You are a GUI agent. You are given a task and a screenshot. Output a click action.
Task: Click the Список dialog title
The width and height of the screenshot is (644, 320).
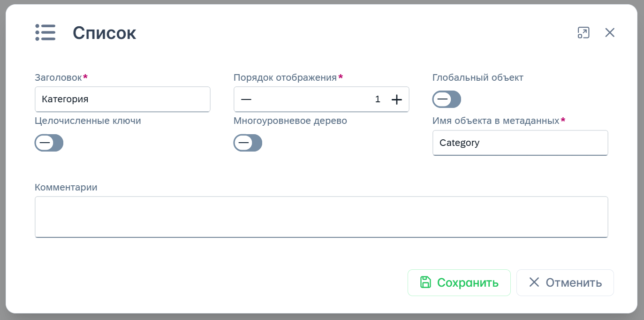pyautogui.click(x=104, y=33)
